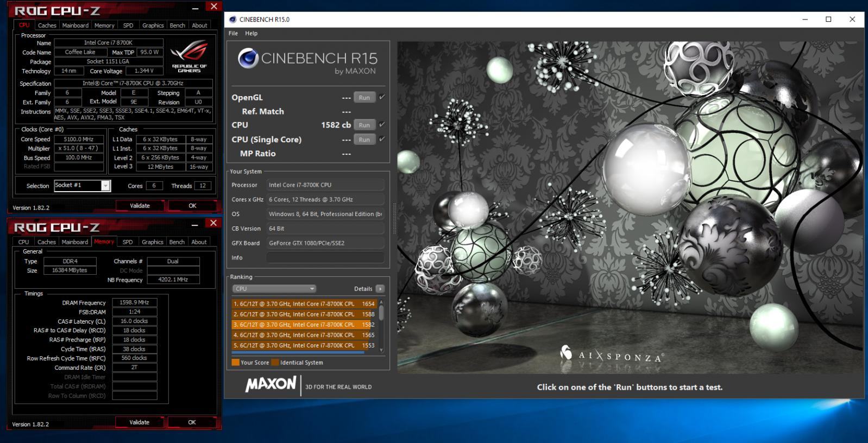
Task: Click the GFX Board field value
Action: tap(325, 243)
